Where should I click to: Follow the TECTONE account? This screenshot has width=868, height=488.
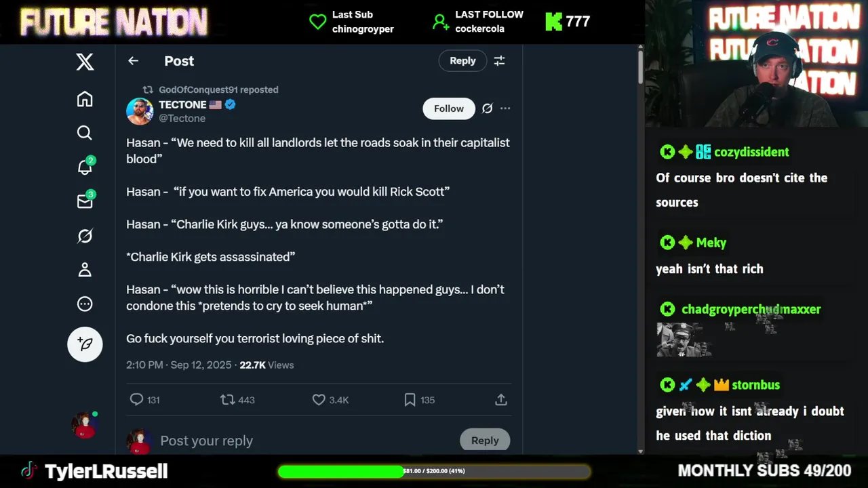pyautogui.click(x=449, y=108)
